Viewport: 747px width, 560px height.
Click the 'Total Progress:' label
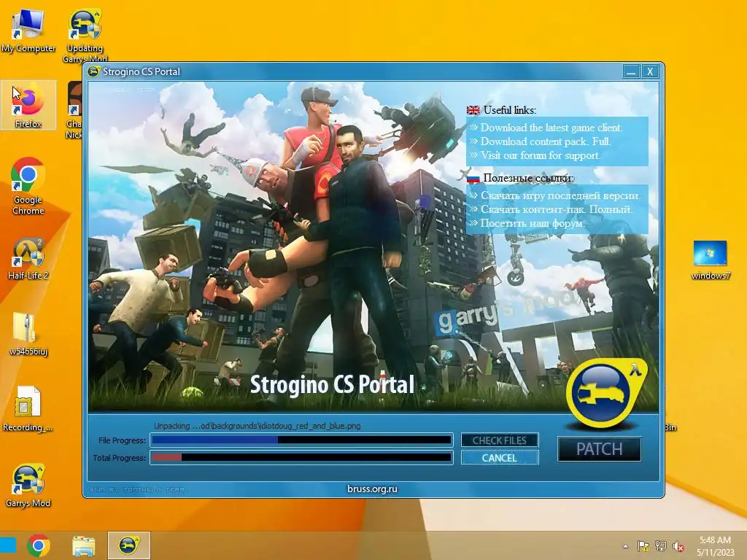[119, 458]
